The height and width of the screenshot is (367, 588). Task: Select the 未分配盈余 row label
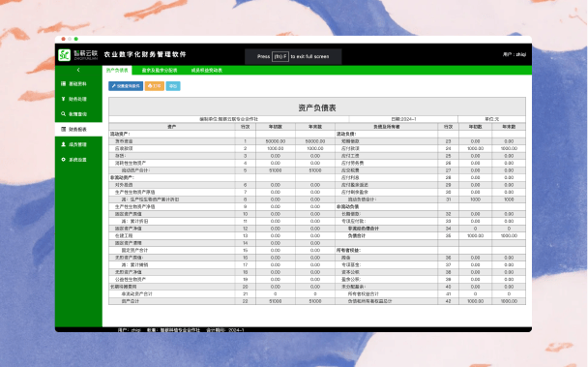[353, 287]
